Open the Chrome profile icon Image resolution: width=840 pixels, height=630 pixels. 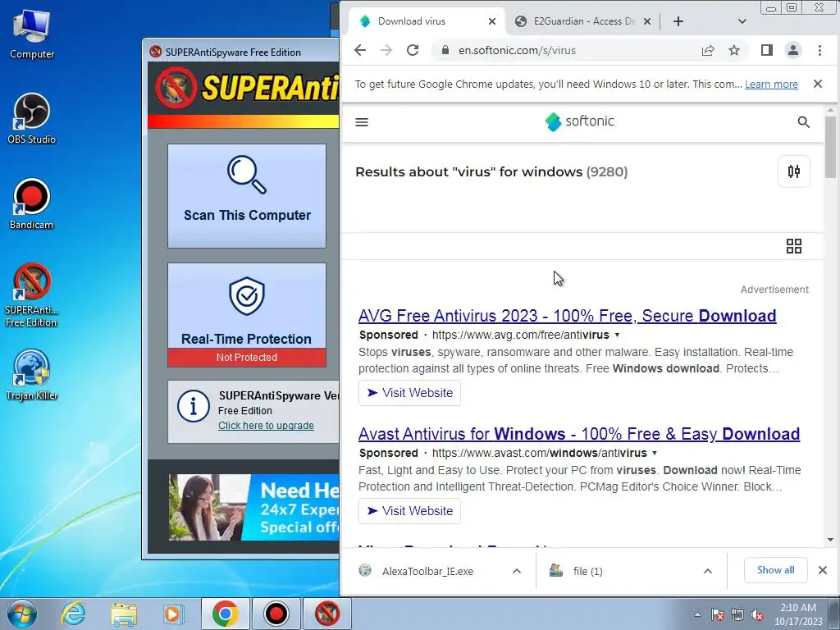(x=793, y=50)
